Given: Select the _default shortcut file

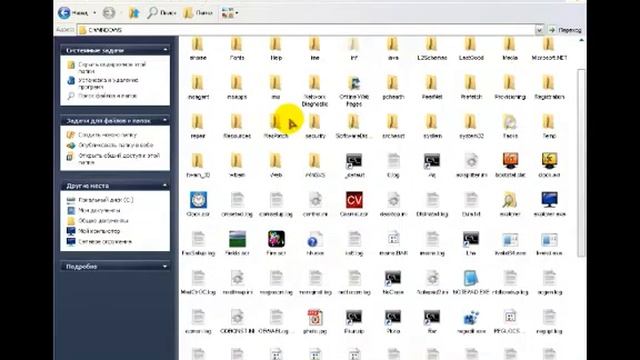Looking at the screenshot, I should 354,165.
